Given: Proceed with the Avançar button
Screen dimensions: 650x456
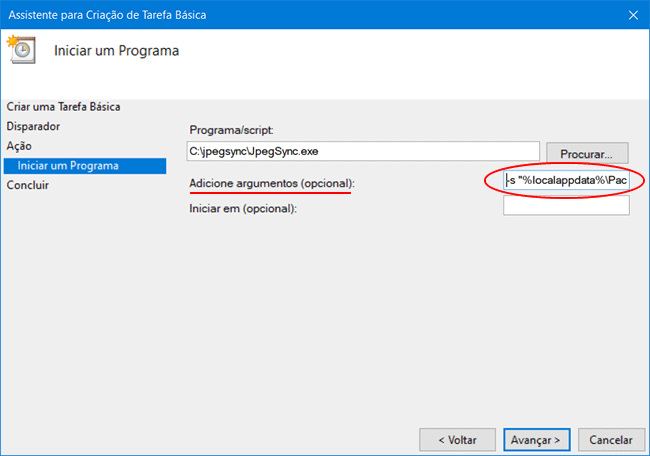Looking at the screenshot, I should [x=538, y=439].
